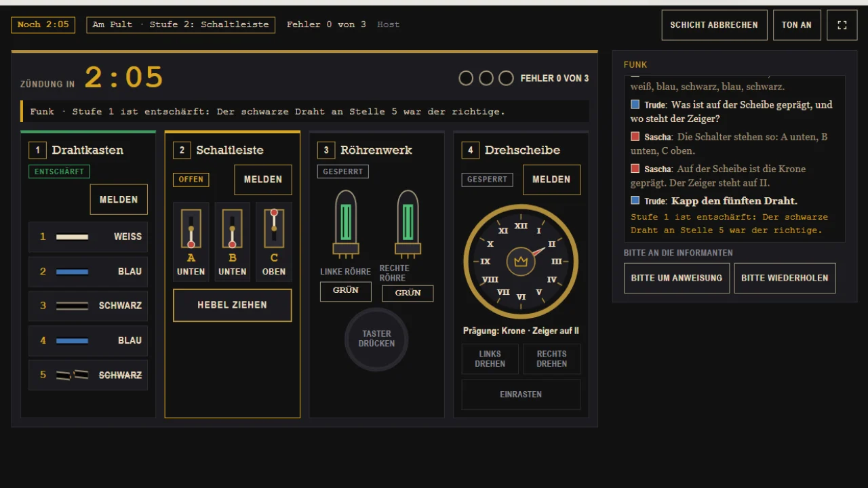
Task: Turn sound on with TON AN
Action: pyautogui.click(x=797, y=25)
